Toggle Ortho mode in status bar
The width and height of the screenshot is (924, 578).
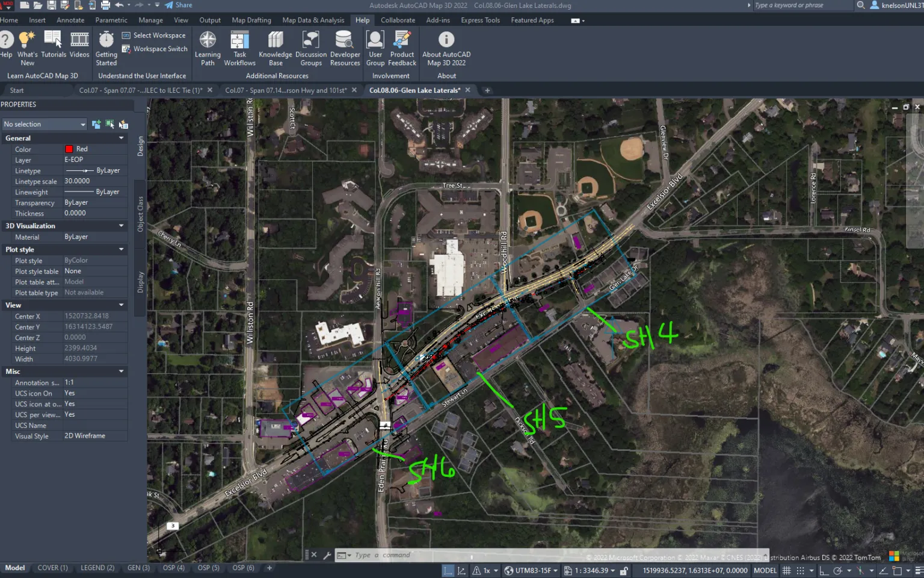click(824, 570)
